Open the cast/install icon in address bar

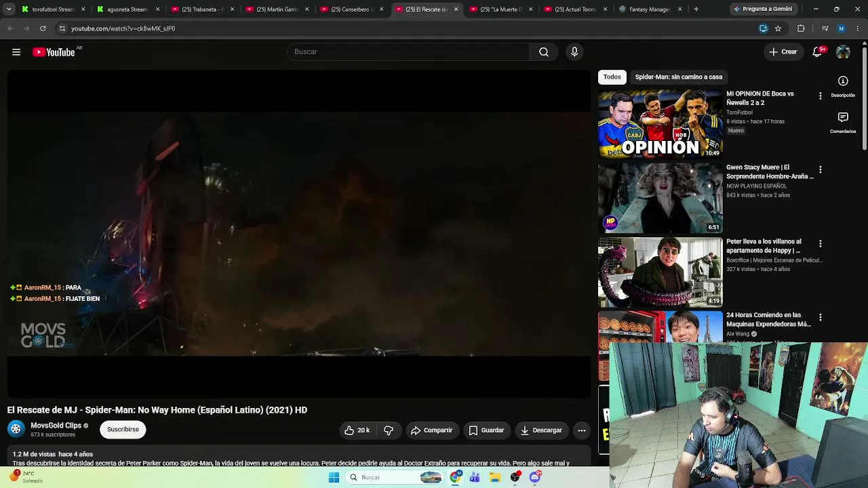(x=763, y=28)
